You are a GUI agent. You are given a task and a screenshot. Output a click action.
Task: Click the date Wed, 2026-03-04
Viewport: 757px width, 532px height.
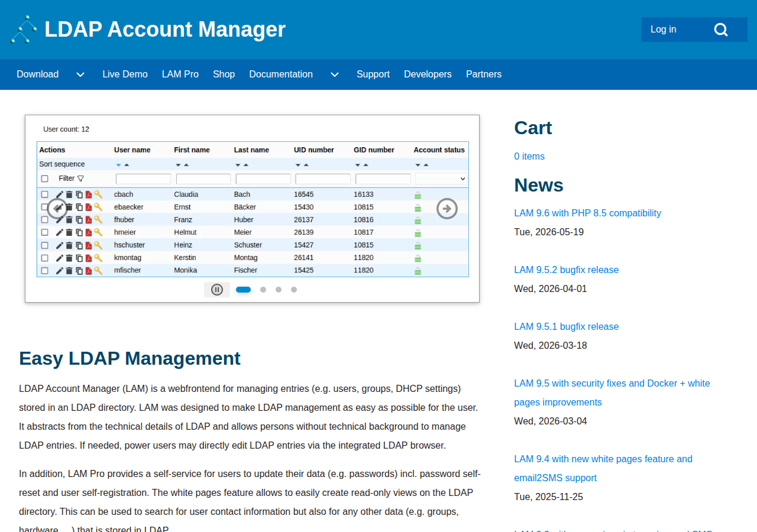coord(551,421)
